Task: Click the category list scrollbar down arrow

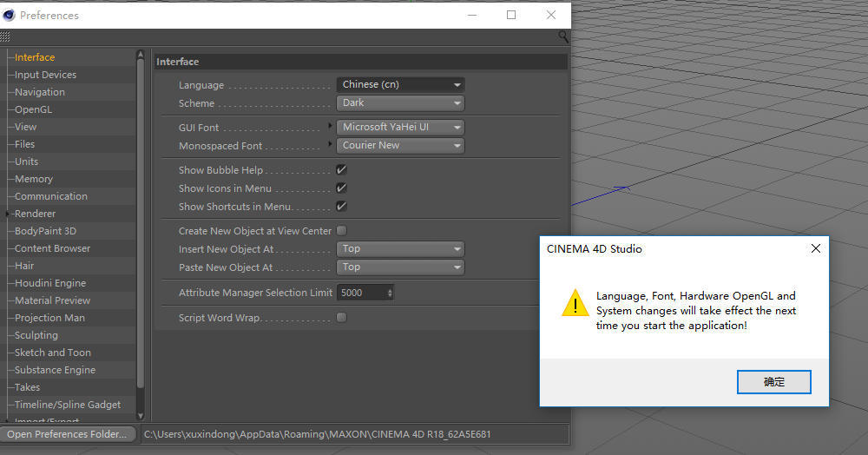Action: click(140, 415)
